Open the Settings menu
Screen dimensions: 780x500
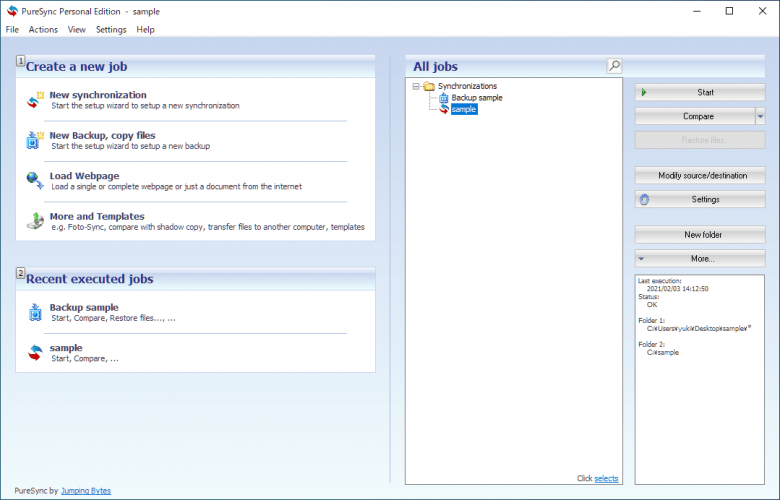pos(111,29)
